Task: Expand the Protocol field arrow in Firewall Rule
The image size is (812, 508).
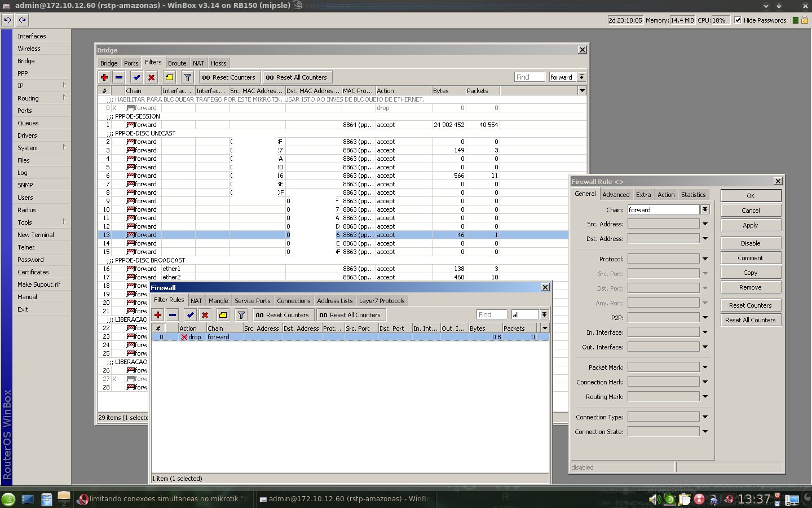Action: (x=705, y=259)
